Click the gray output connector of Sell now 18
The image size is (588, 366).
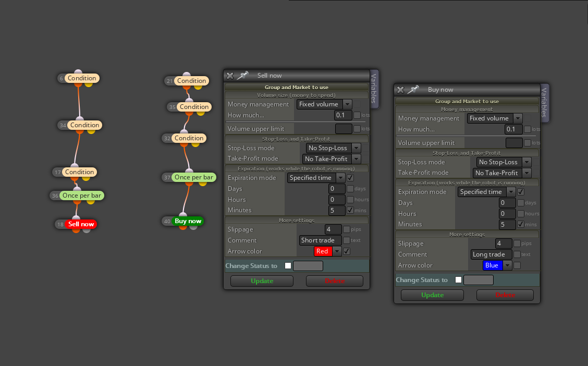(87, 230)
